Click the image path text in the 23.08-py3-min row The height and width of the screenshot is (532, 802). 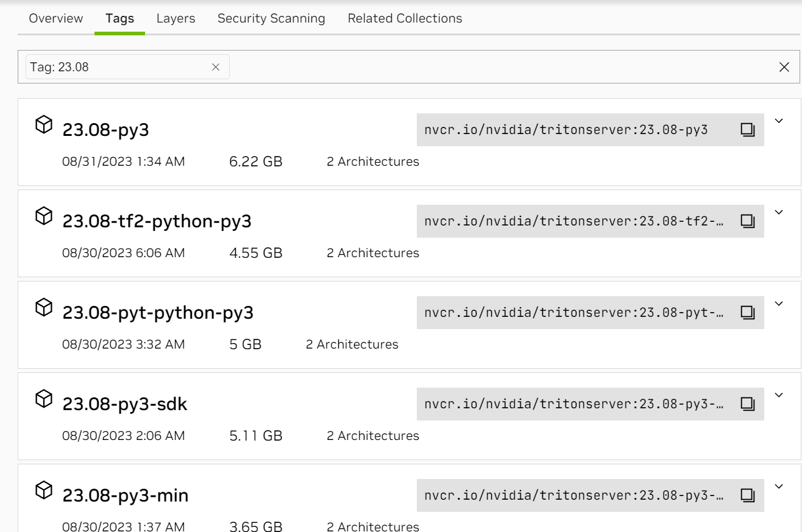click(573, 495)
